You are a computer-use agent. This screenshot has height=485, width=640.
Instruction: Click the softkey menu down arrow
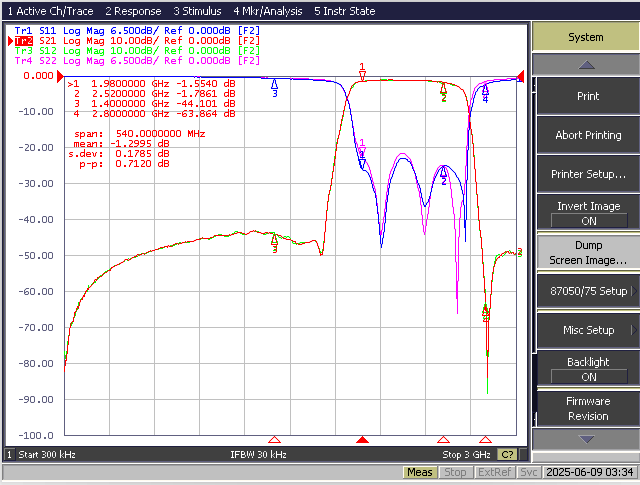click(586, 439)
